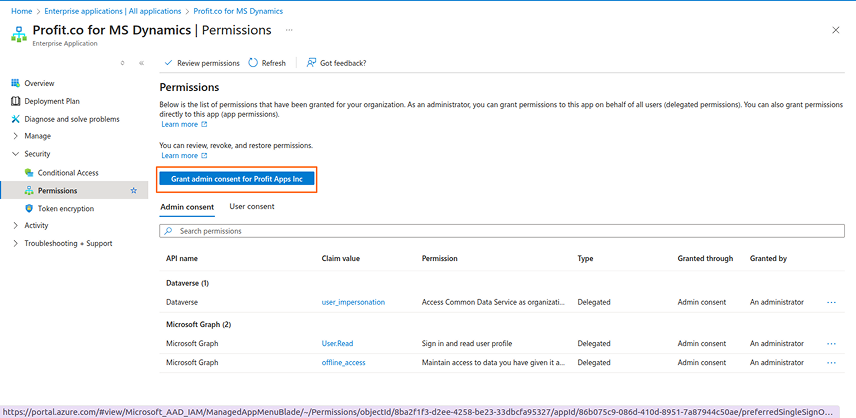Open more options for User.Read row
This screenshot has width=856, height=418.
coord(831,344)
